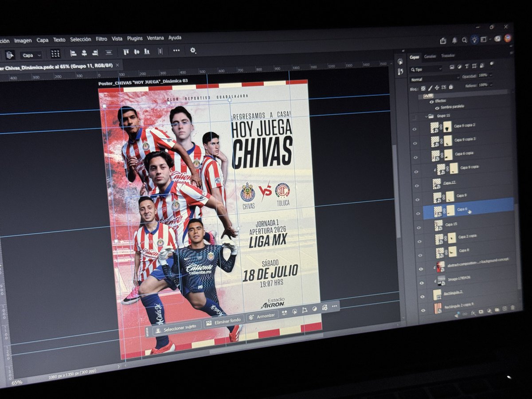Open the workspace switcher icon
Viewport: 532px width, 399px height.
(484, 39)
